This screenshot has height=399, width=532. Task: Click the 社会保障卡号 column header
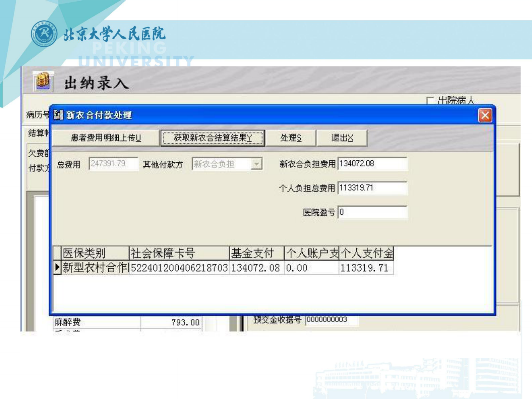179,253
